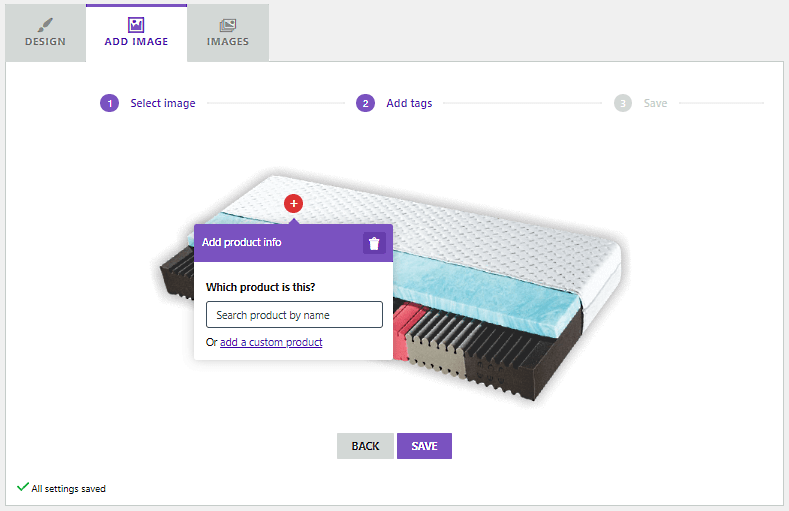Click the step 1 number circle
Viewport: 789px width, 511px height.
click(x=109, y=103)
